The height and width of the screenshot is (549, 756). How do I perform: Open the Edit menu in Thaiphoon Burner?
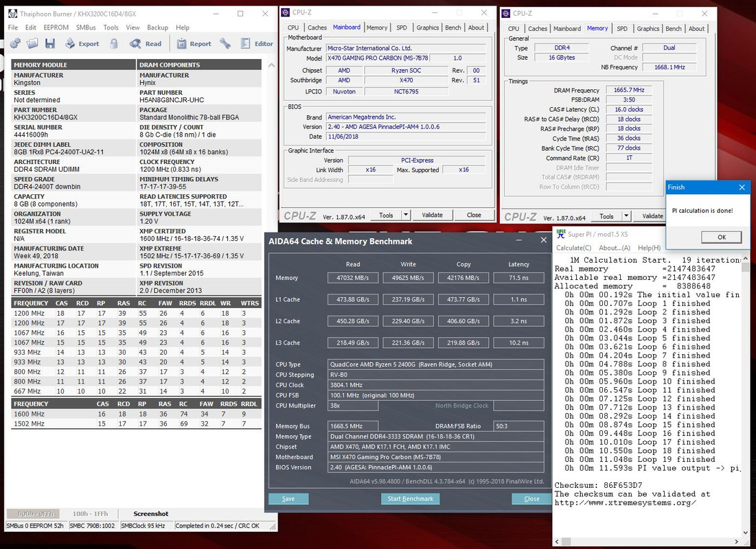31,27
